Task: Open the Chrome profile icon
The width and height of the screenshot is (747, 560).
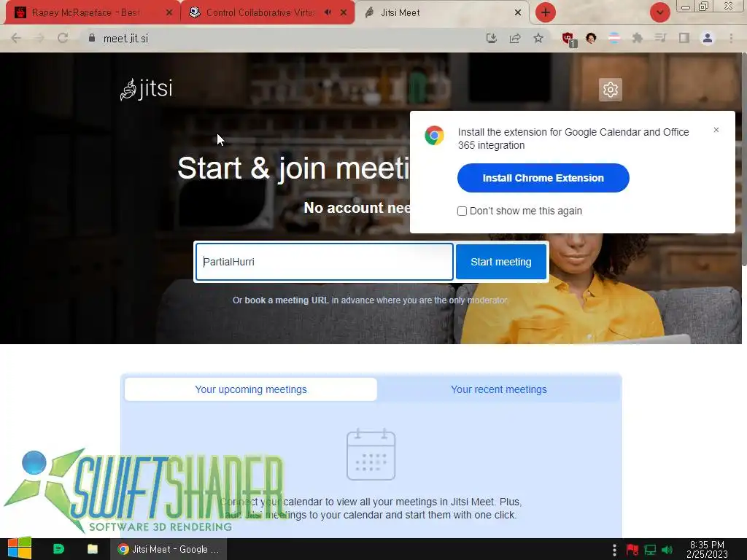Action: pos(708,38)
